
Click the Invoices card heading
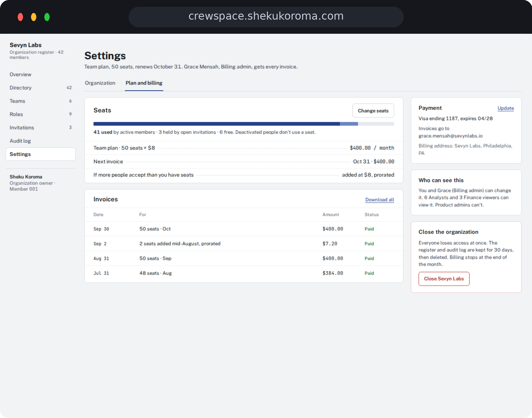coord(106,199)
